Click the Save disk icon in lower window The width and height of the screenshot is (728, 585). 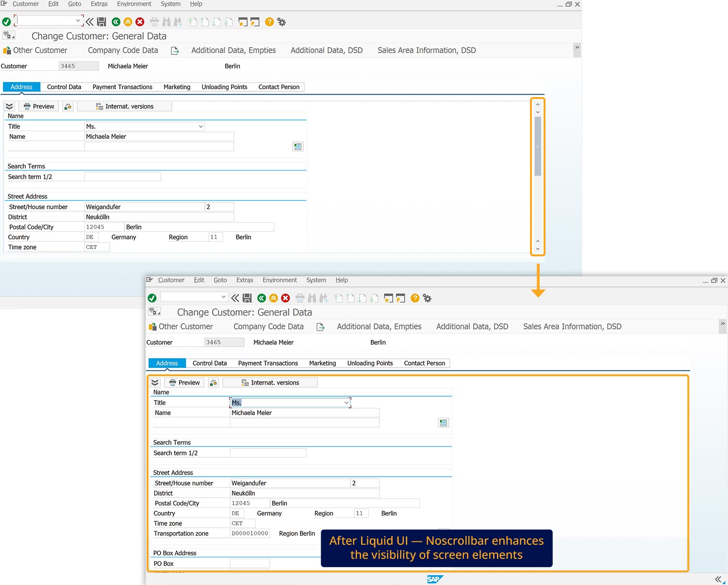[247, 298]
